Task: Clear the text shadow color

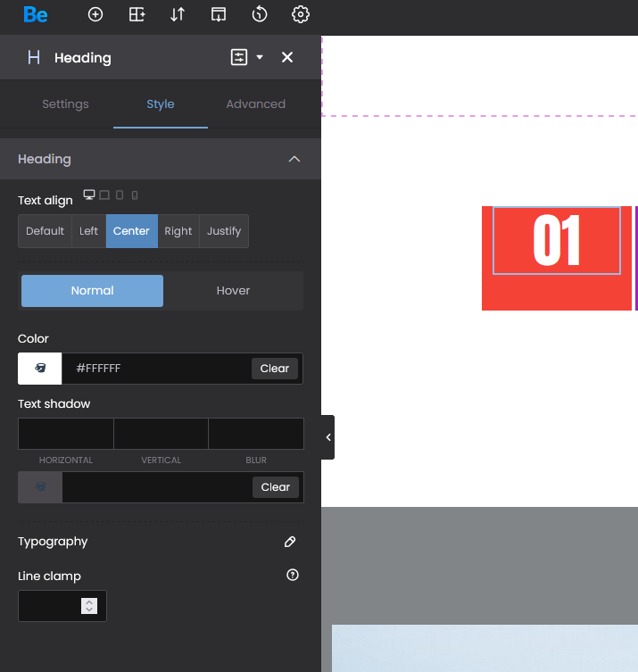Action: click(x=276, y=487)
